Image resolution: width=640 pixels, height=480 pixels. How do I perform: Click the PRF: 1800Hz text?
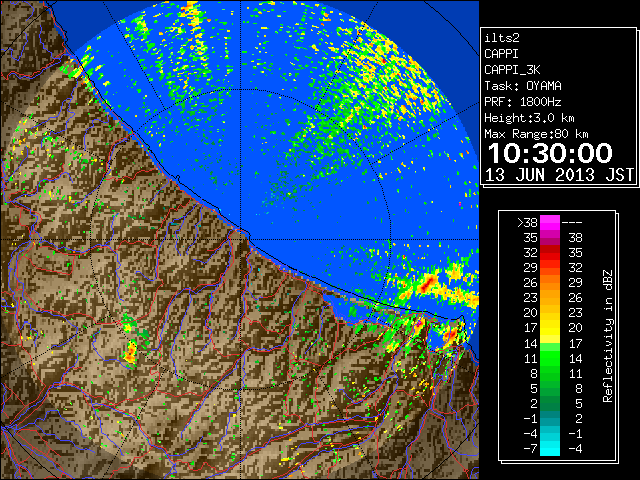point(522,102)
